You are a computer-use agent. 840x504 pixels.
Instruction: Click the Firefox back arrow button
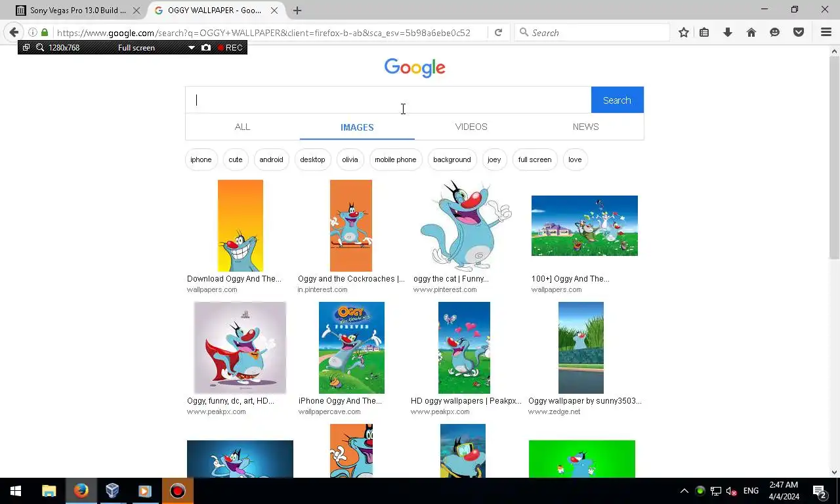pos(14,32)
